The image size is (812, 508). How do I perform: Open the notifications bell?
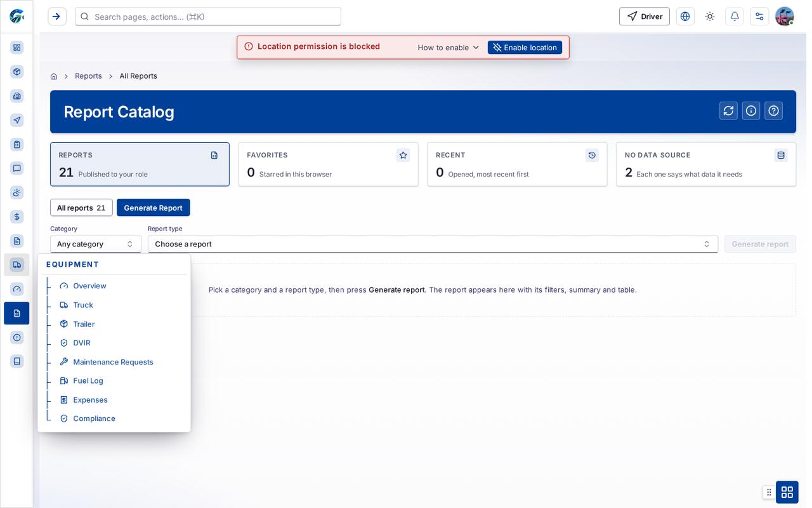tap(735, 17)
